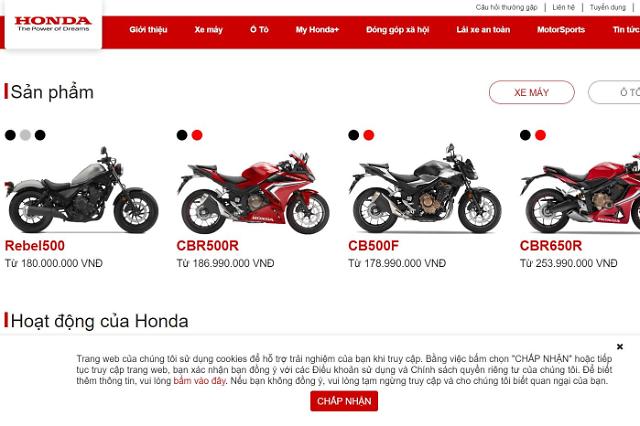640x426 pixels.
Task: Click the Honda logo in header
Action: click(53, 24)
